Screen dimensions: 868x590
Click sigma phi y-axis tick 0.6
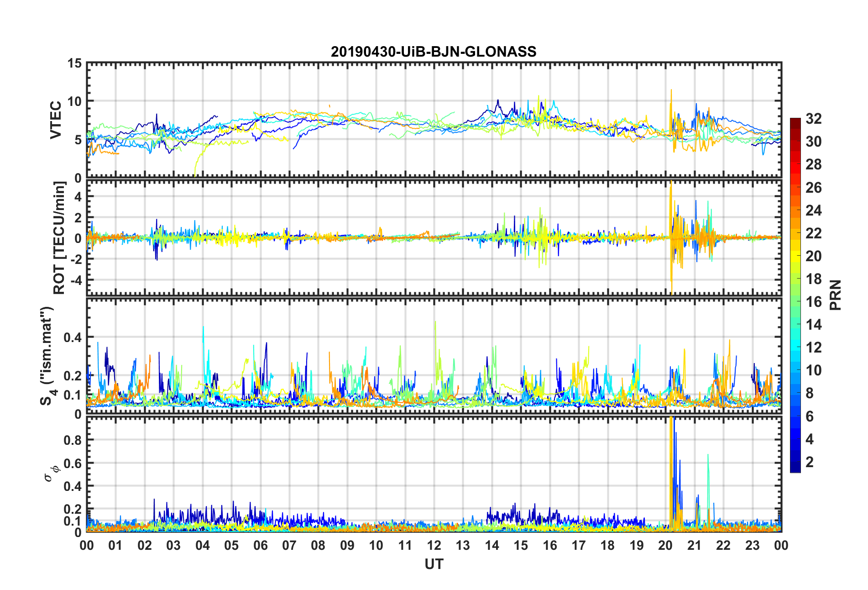73,463
